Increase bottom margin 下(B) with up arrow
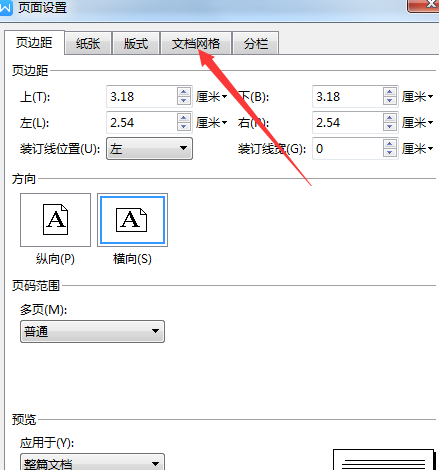The image size is (439, 470). click(390, 92)
